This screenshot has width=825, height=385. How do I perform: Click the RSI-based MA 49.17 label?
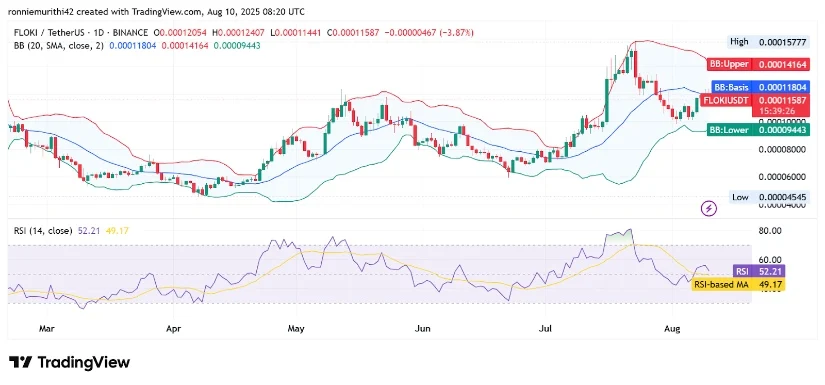coord(738,285)
